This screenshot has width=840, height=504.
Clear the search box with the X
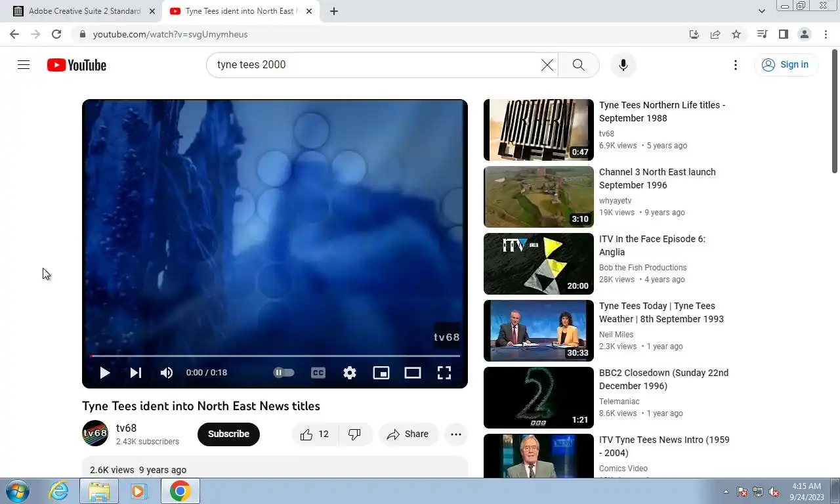(x=547, y=65)
